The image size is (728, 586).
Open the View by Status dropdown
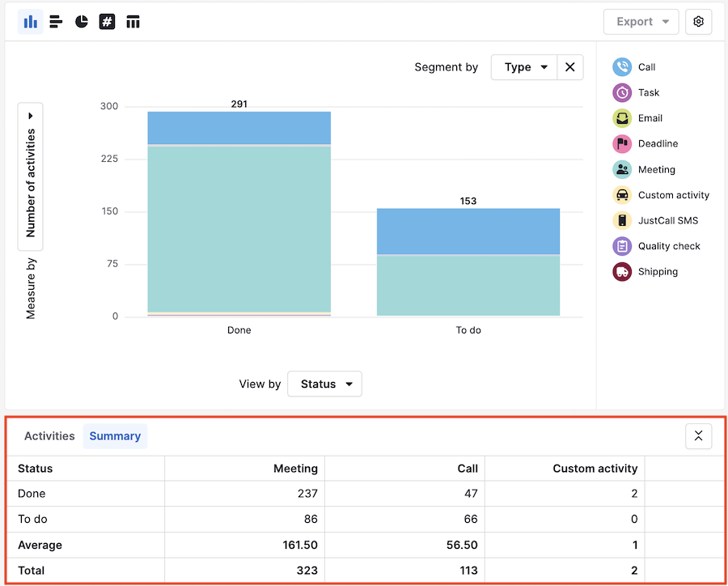click(325, 384)
